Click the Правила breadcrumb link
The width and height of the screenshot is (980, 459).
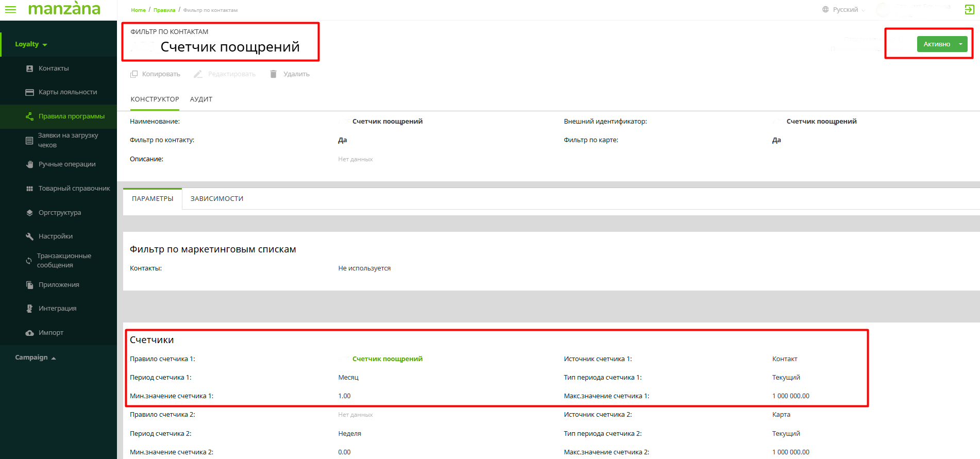click(164, 10)
